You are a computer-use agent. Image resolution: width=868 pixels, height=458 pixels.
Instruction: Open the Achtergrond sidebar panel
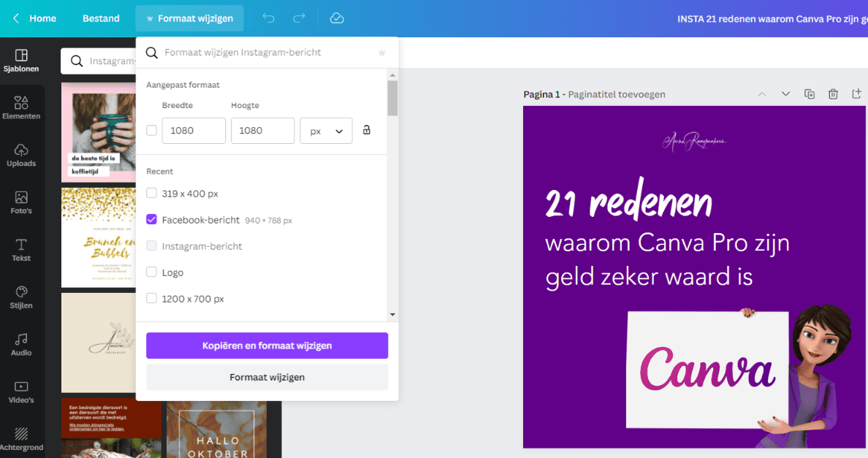coord(21,439)
